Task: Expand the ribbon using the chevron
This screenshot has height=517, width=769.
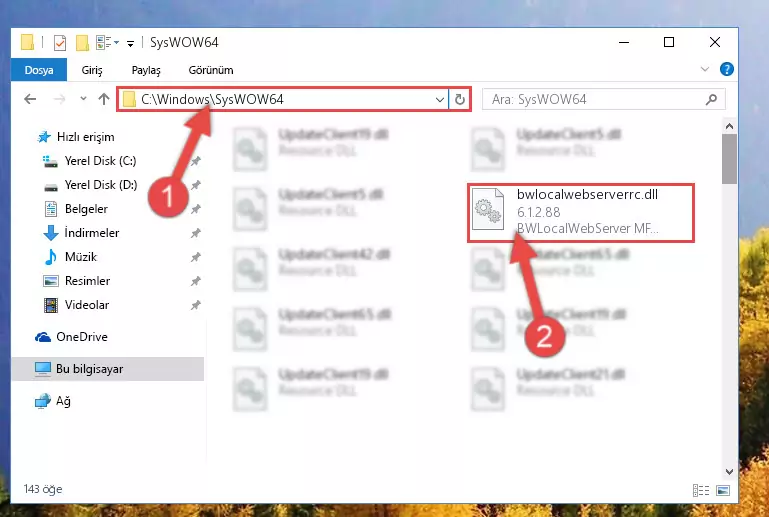Action: pos(705,69)
